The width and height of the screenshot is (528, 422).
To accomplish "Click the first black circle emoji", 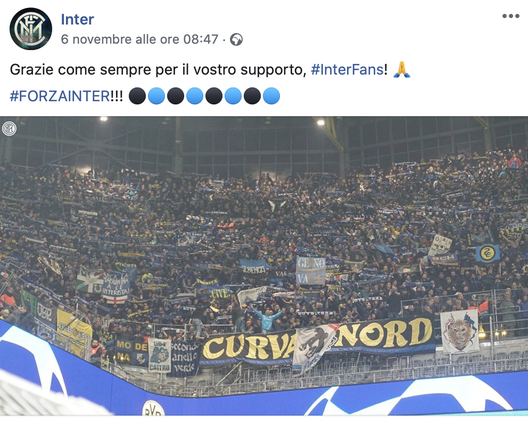I will [x=137, y=96].
